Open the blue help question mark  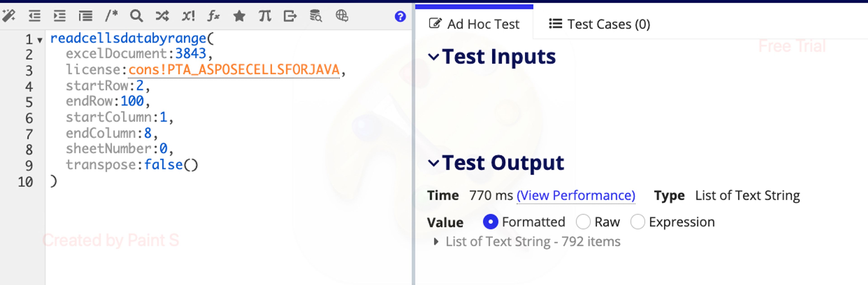pos(400,16)
